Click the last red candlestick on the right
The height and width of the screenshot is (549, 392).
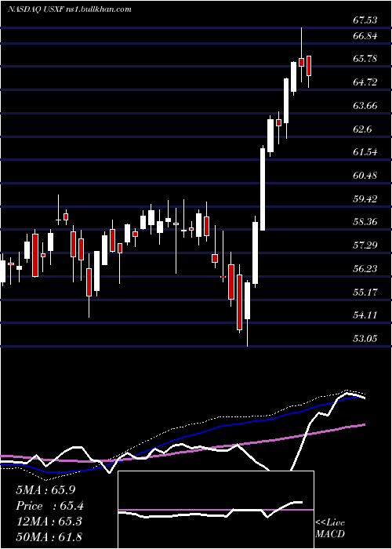pos(309,66)
